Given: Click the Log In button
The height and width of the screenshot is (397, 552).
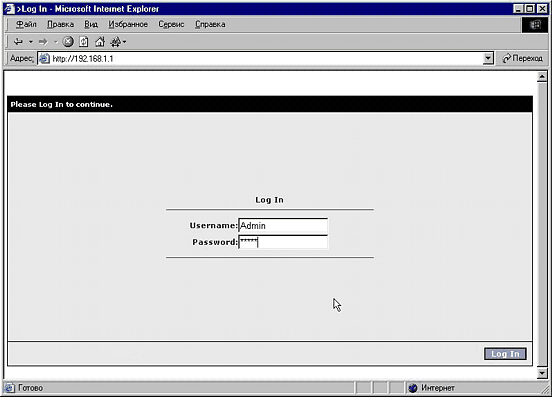Looking at the screenshot, I should pos(505,354).
